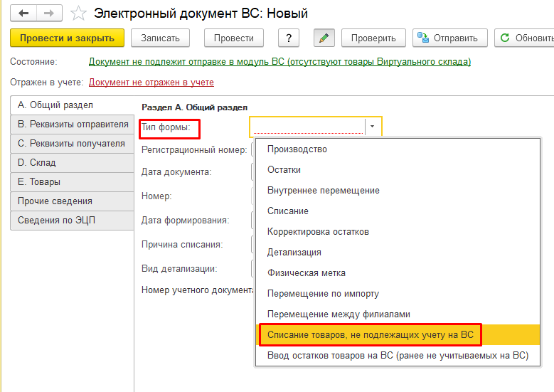This screenshot has width=554, height=392.
Task: Click the 'Отправить' button
Action: click(x=451, y=38)
